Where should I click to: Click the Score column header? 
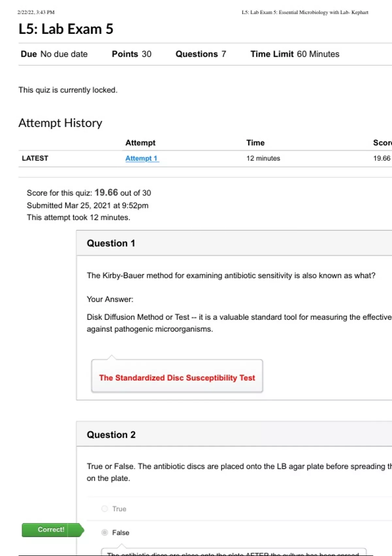382,143
